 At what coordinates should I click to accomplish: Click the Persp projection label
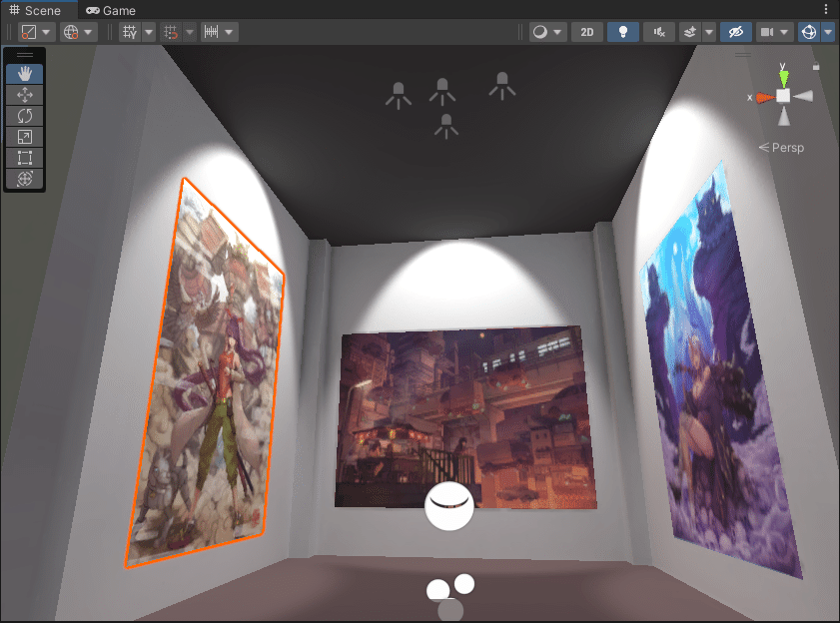[x=787, y=148]
